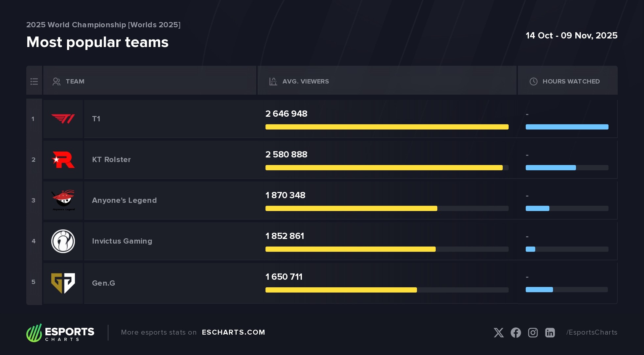This screenshot has width=644, height=355.
Task: Click the T1 team logo
Action: point(63,119)
